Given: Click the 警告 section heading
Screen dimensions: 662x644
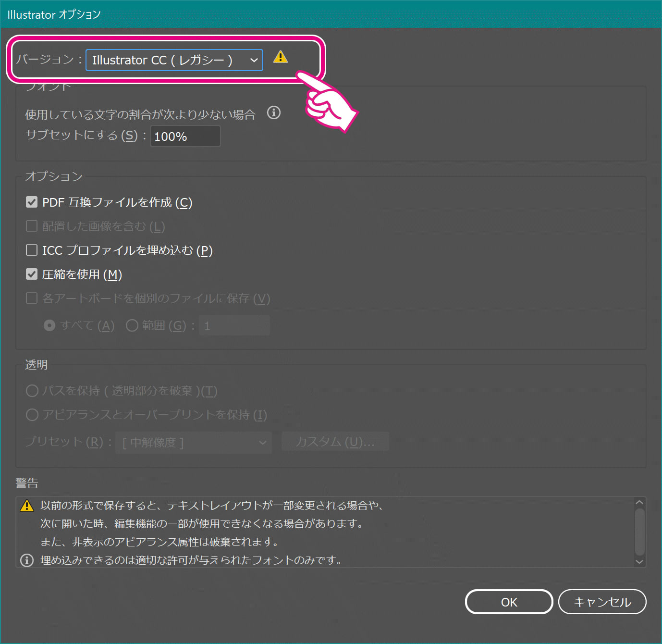Looking at the screenshot, I should (x=27, y=483).
